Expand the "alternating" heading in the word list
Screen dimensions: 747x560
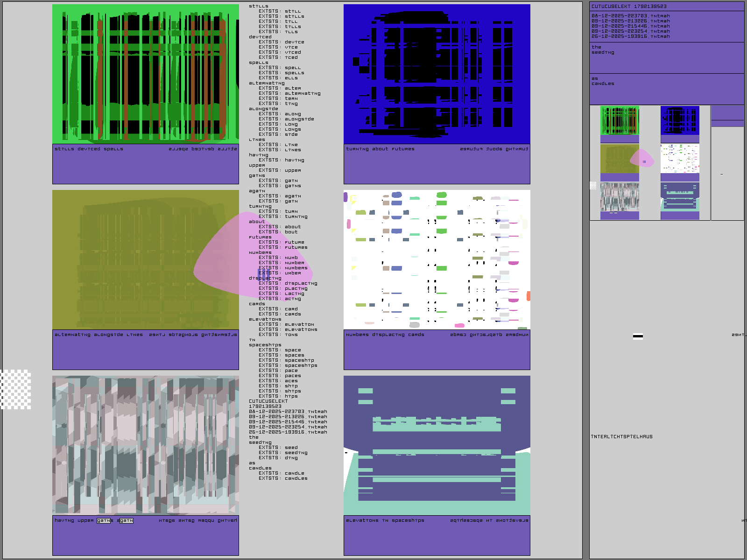tap(266, 83)
